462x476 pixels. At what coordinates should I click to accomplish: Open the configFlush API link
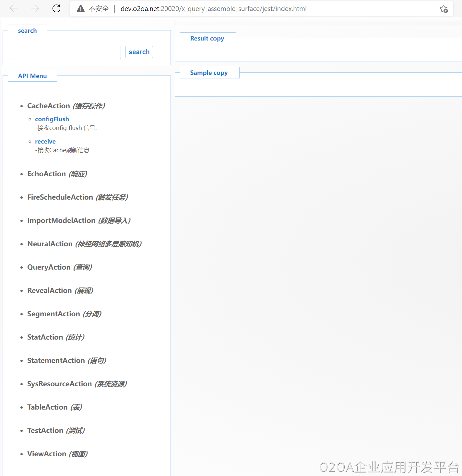click(52, 119)
